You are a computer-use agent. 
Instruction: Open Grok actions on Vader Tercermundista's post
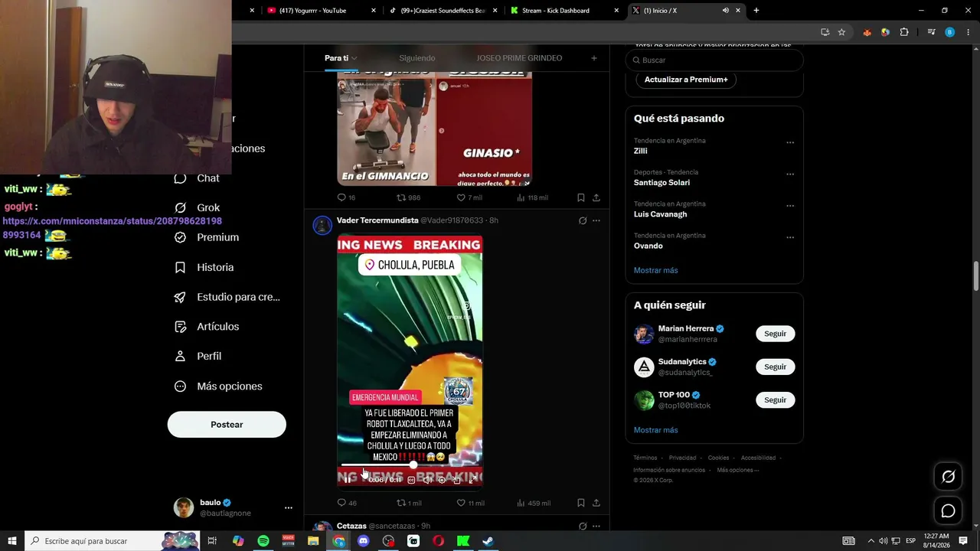click(x=583, y=220)
